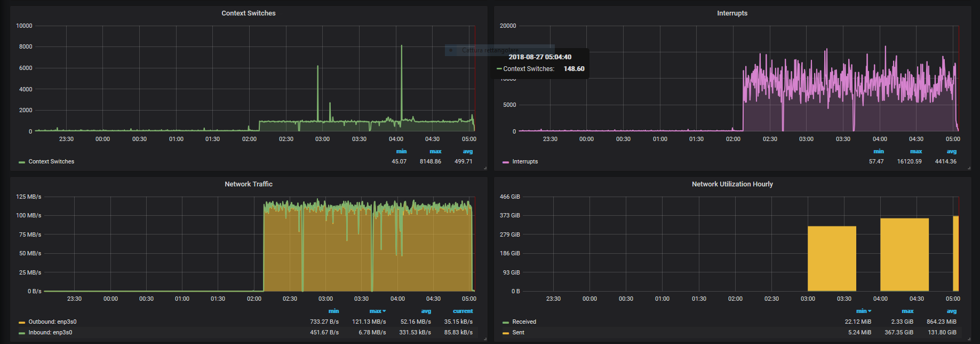Click the 22.12 MiB Received min value
The height and width of the screenshot is (344, 980).
(x=858, y=322)
